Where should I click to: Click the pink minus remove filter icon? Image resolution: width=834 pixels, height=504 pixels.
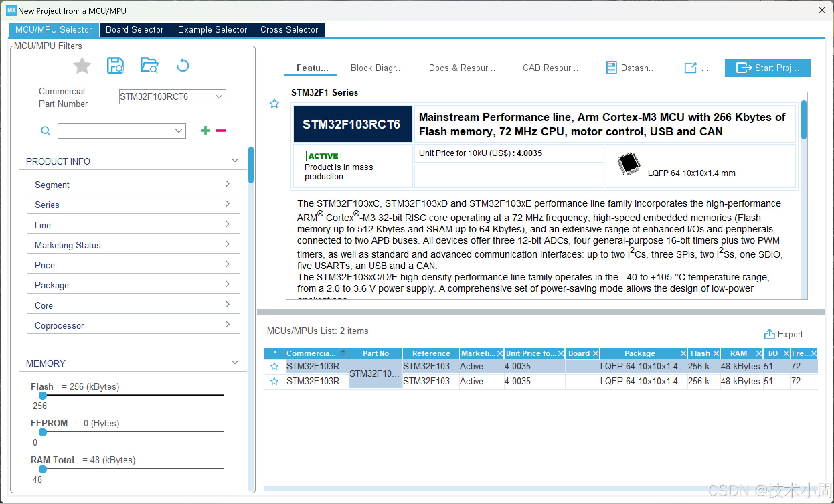click(x=221, y=131)
